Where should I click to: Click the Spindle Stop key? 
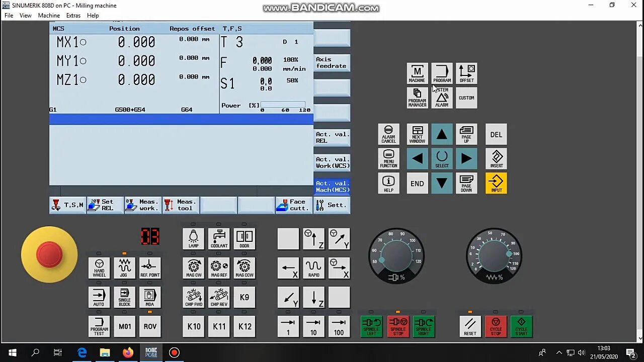click(398, 326)
